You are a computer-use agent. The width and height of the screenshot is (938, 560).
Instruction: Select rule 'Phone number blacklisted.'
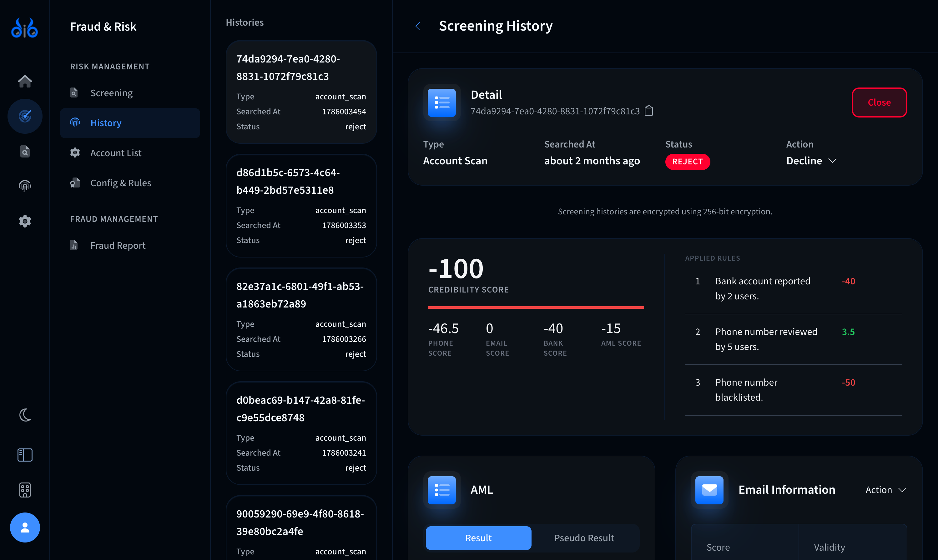pyautogui.click(x=794, y=390)
